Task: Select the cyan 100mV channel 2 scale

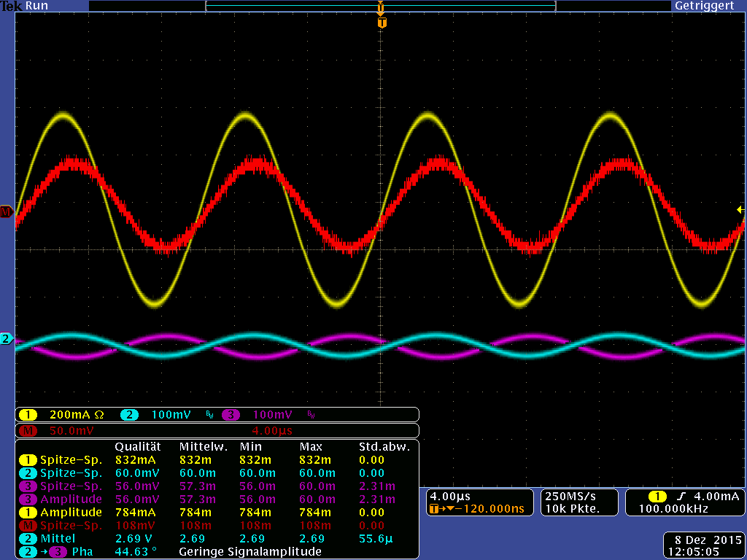Action: click(171, 415)
